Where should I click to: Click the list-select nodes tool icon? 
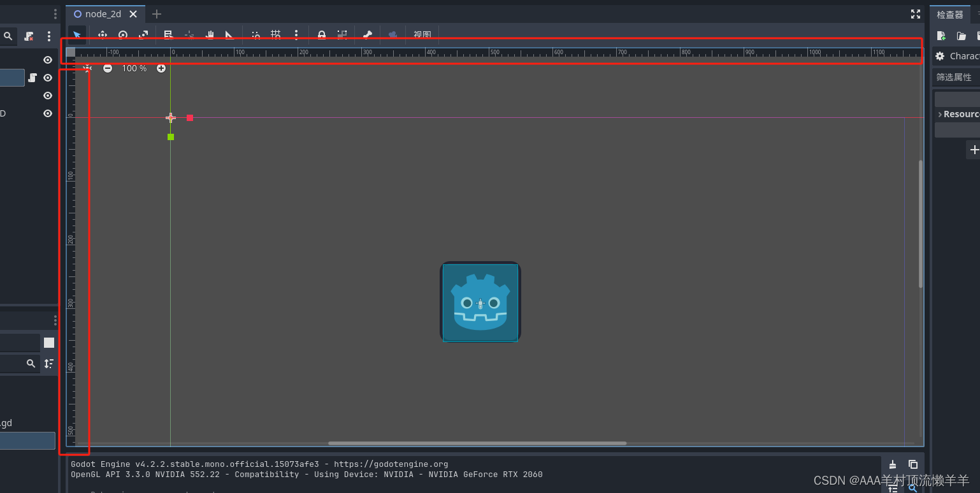pyautogui.click(x=168, y=35)
